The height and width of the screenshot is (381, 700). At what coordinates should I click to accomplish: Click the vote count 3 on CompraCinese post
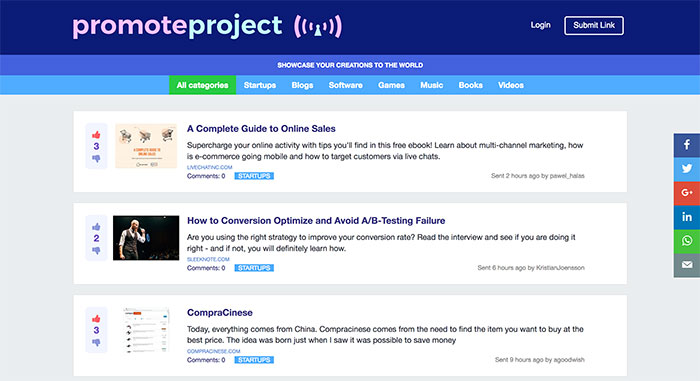[96, 331]
